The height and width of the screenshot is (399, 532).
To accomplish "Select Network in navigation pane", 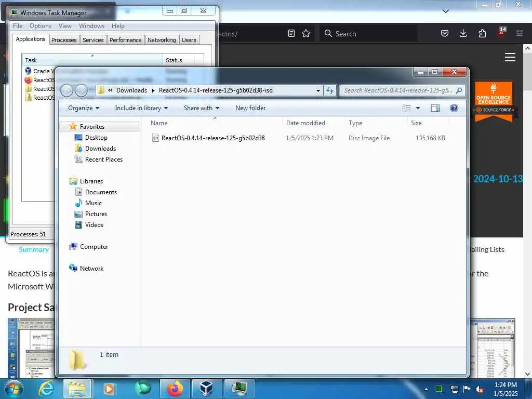I will [91, 269].
